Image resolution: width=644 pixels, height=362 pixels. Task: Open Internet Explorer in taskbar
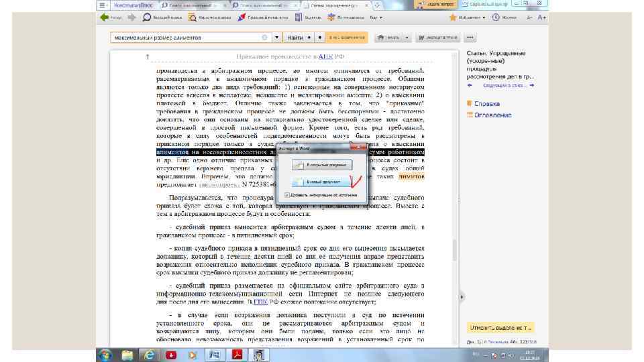149,355
